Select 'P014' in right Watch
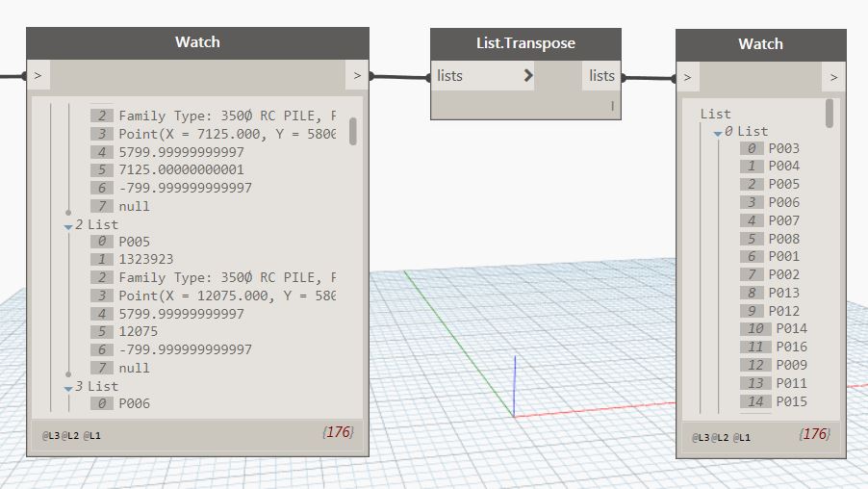The height and width of the screenshot is (489, 868). coord(792,328)
